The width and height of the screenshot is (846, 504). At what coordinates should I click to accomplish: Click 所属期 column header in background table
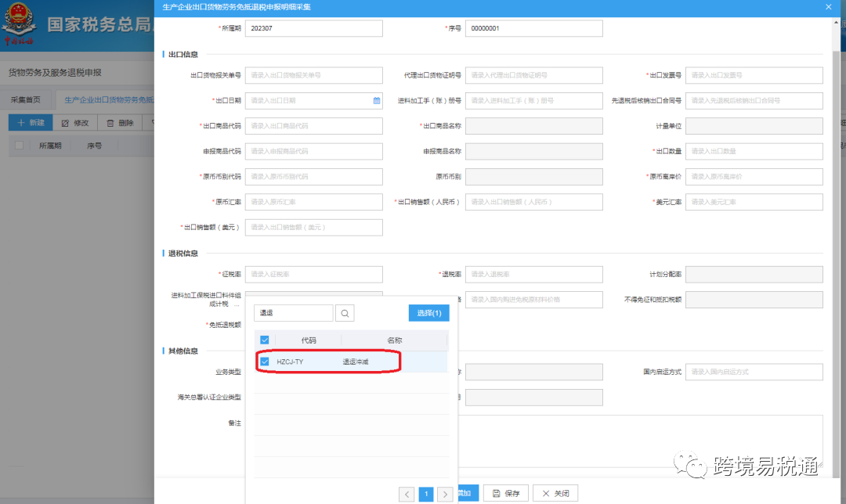pos(50,146)
